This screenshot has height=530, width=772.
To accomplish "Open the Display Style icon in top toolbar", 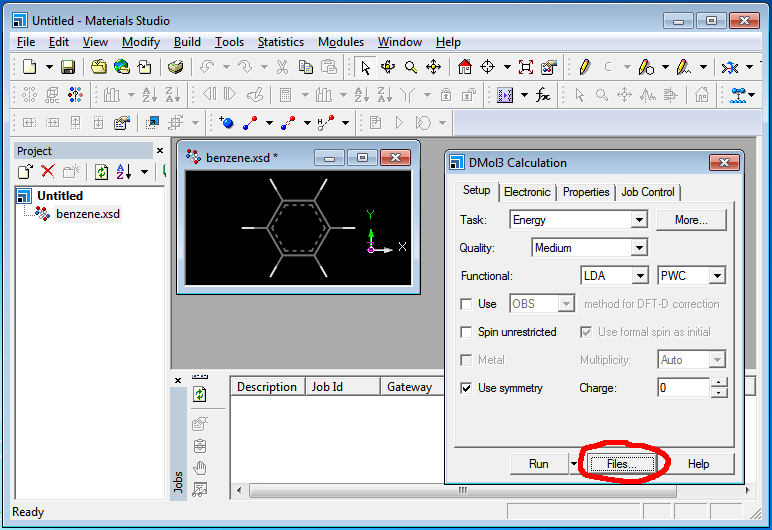I will [548, 66].
